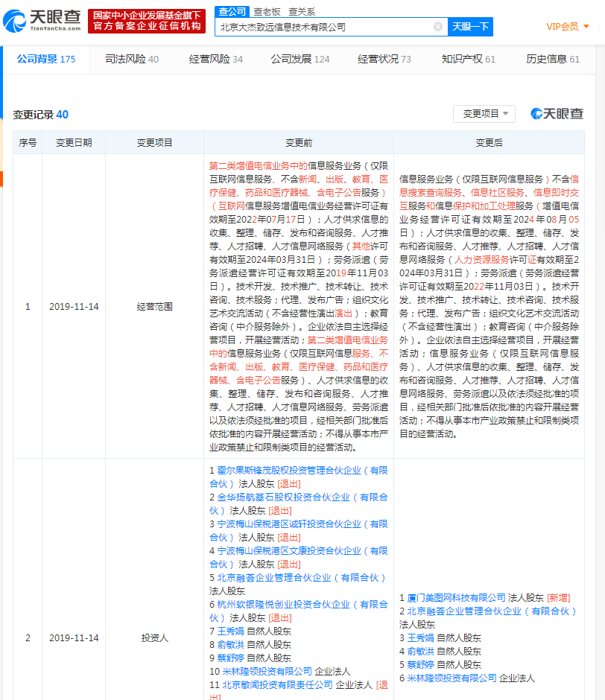Open 北京融荟企业管理合伙企业 link in 变更前 column
The height and width of the screenshot is (700, 605).
point(301,578)
